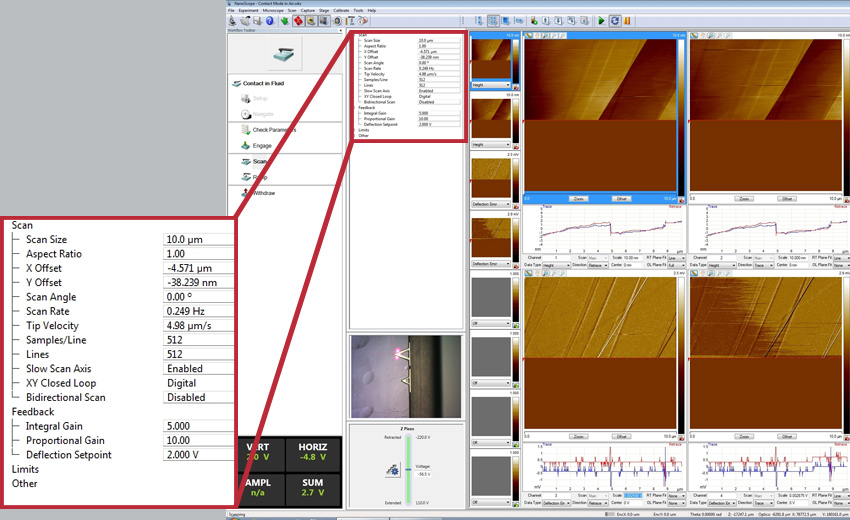This screenshot has width=850, height=520.
Task: Select the second Deflection Error thumbnail
Action: 491,237
